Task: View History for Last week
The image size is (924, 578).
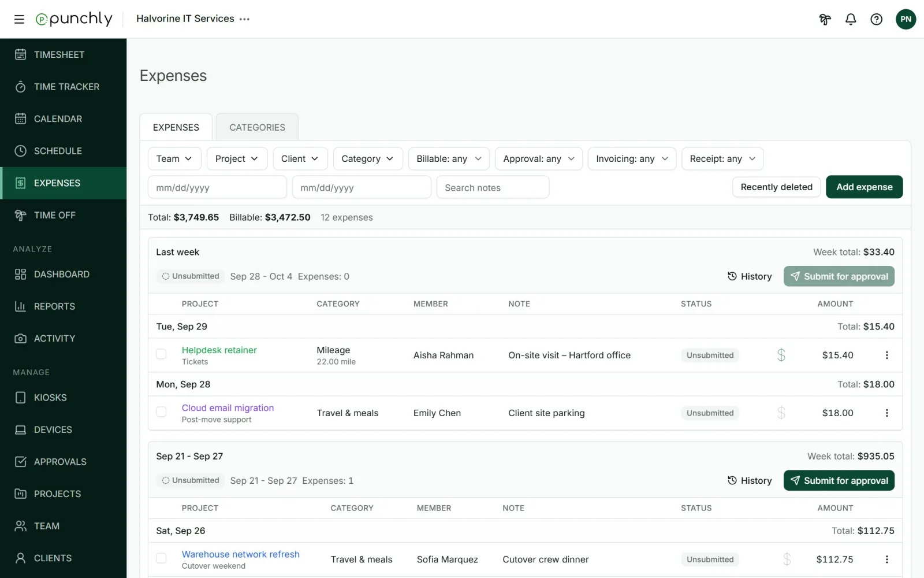Action: tap(750, 276)
